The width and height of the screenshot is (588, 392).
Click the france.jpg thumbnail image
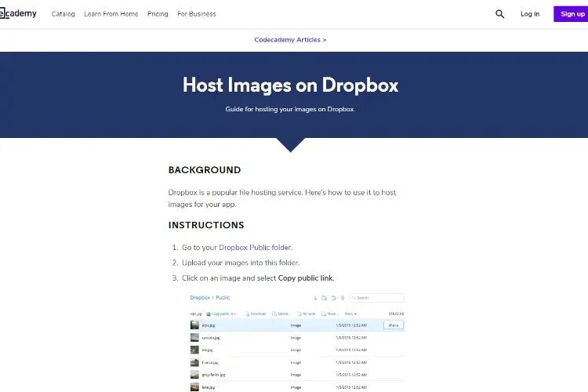click(x=194, y=362)
